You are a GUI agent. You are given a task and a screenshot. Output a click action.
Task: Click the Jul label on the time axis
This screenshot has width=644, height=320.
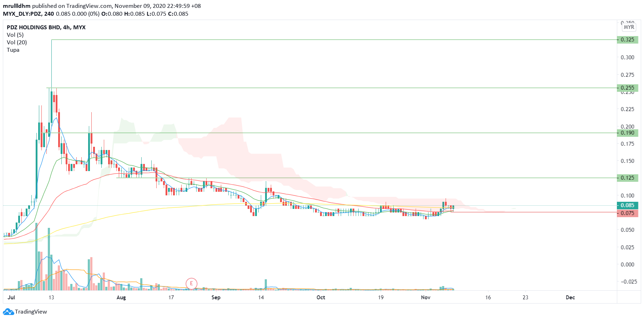pyautogui.click(x=11, y=297)
